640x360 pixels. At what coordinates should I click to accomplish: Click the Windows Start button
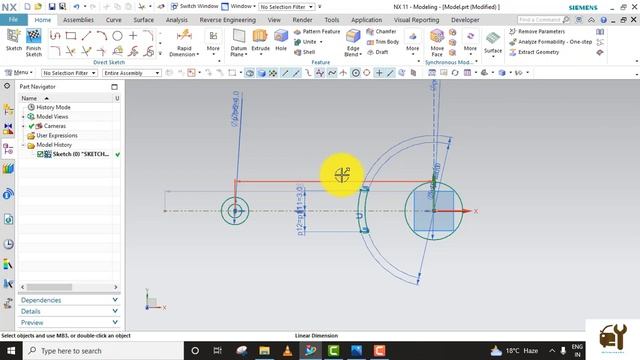click(11, 351)
